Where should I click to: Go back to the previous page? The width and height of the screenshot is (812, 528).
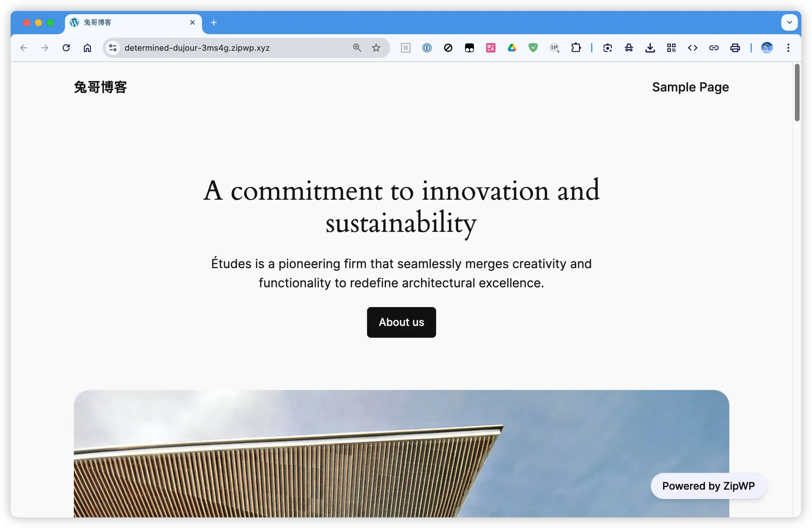coord(23,48)
